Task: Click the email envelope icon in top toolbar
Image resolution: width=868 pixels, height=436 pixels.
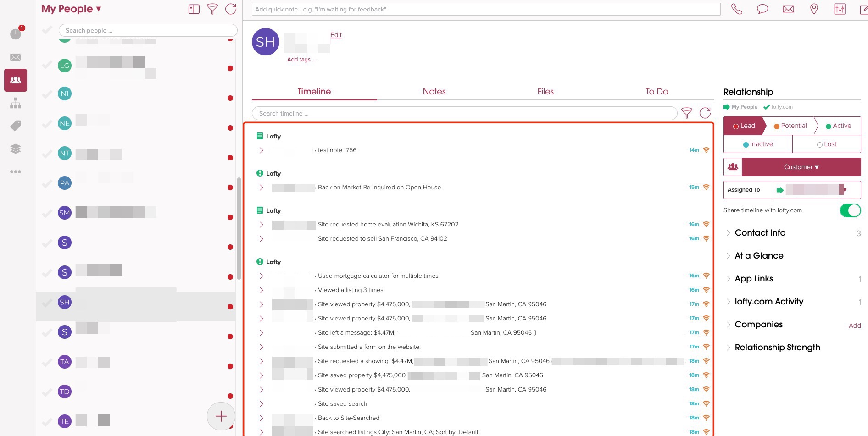Action: pyautogui.click(x=788, y=9)
